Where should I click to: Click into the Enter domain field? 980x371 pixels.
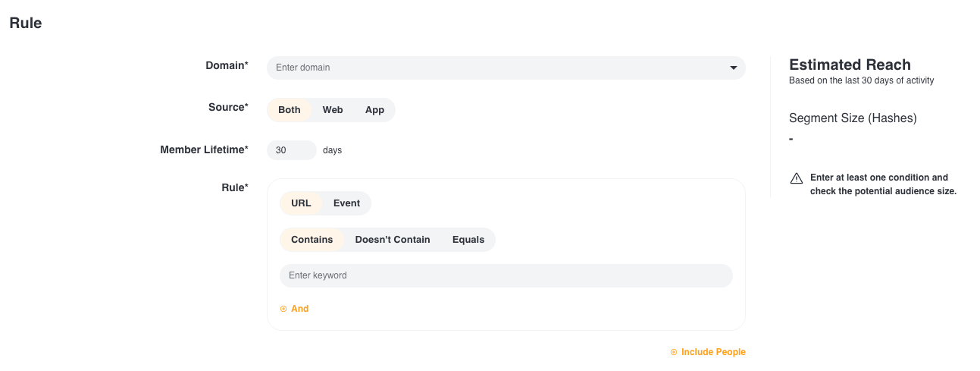click(493, 68)
